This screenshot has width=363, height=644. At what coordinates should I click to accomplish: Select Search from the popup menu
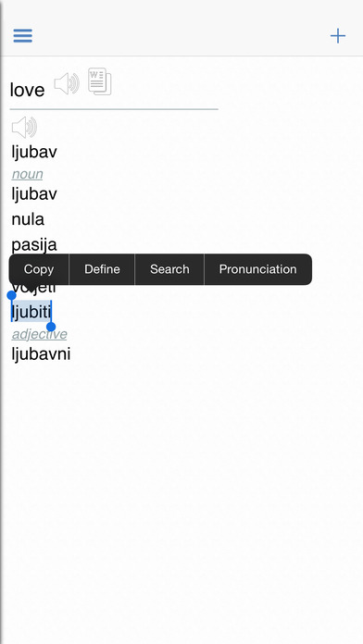click(x=169, y=269)
